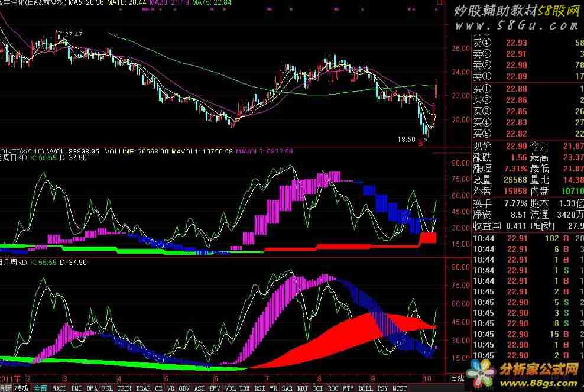584x392 pixels.
Task: Open the CR indicator tab
Action: tap(158, 388)
